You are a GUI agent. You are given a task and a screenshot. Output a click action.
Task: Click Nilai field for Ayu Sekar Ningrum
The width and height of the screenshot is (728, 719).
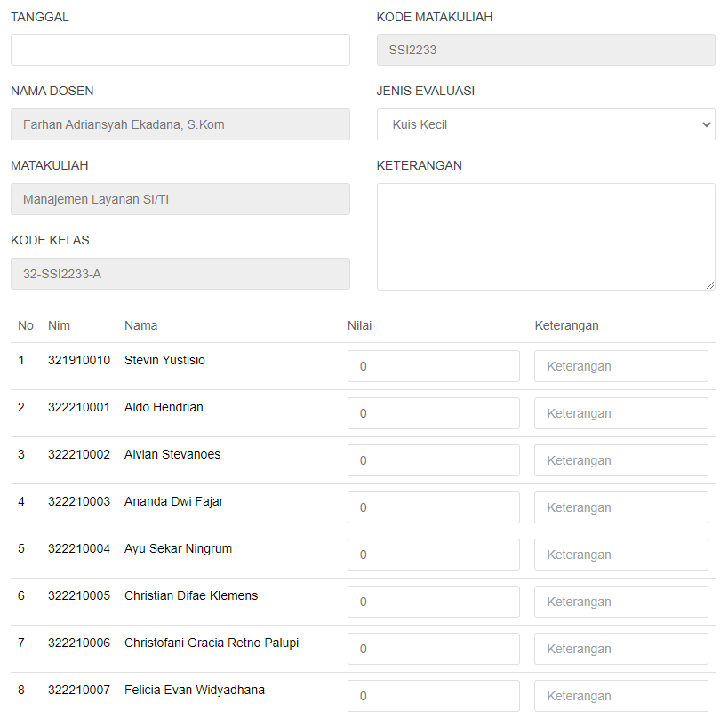click(433, 555)
